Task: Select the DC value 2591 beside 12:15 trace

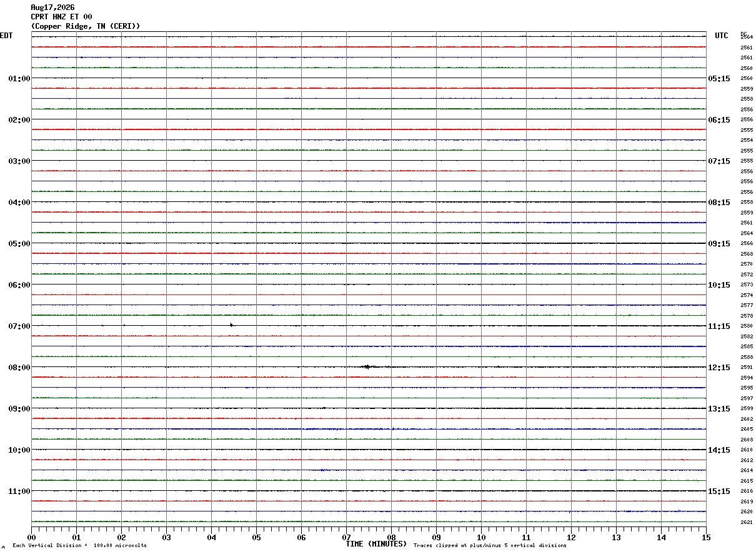Action: coord(747,368)
